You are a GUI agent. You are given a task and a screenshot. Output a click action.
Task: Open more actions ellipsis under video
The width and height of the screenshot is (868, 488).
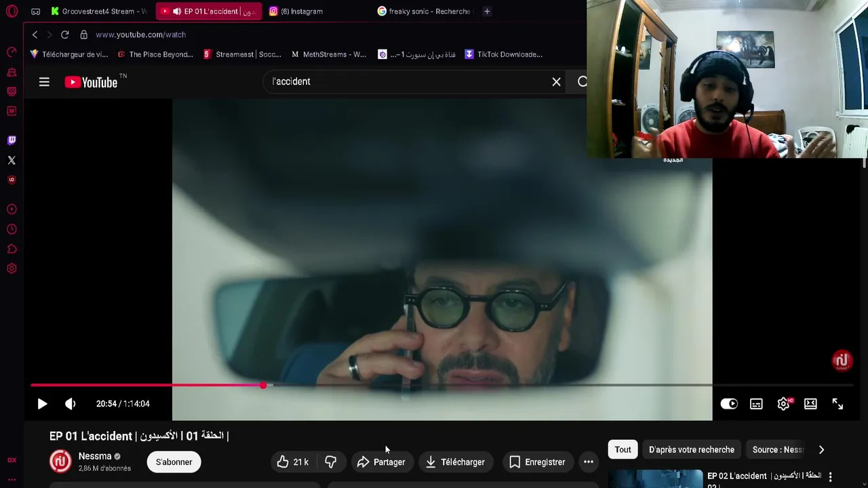[589, 462]
